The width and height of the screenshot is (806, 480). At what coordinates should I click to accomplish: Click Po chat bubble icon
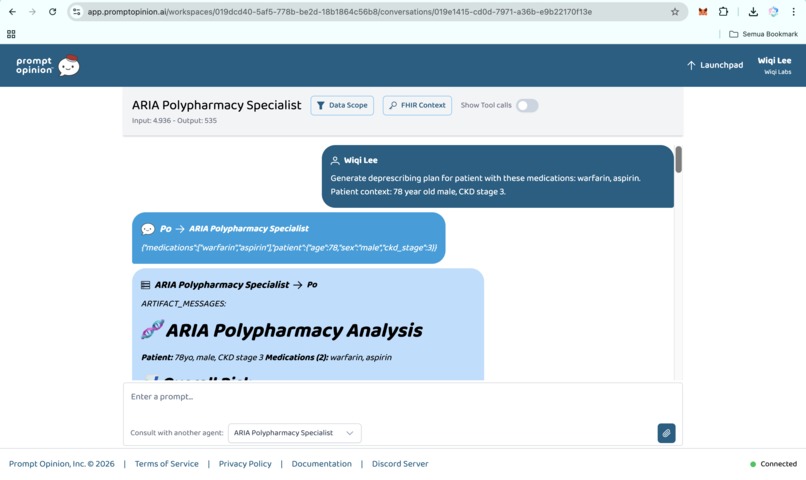(x=148, y=229)
